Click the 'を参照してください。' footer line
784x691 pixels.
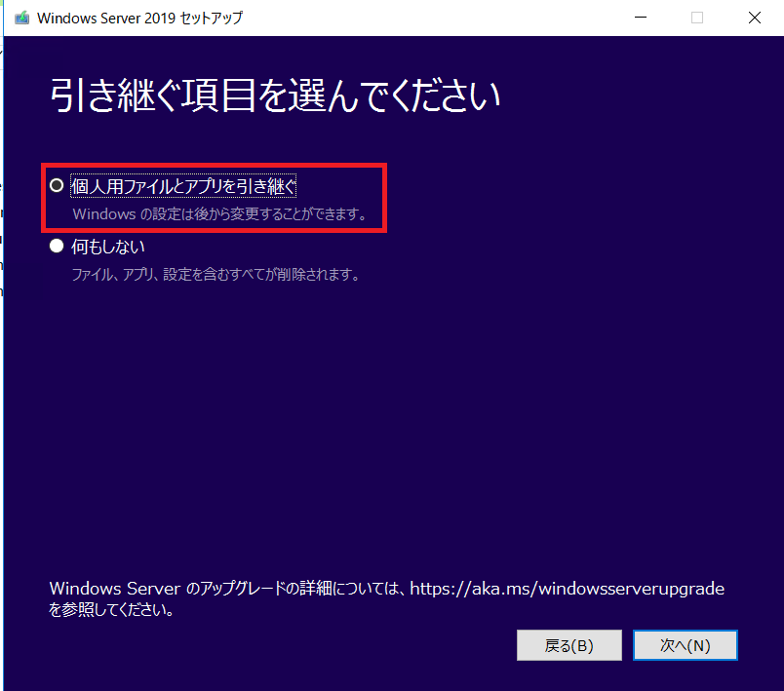(111, 610)
